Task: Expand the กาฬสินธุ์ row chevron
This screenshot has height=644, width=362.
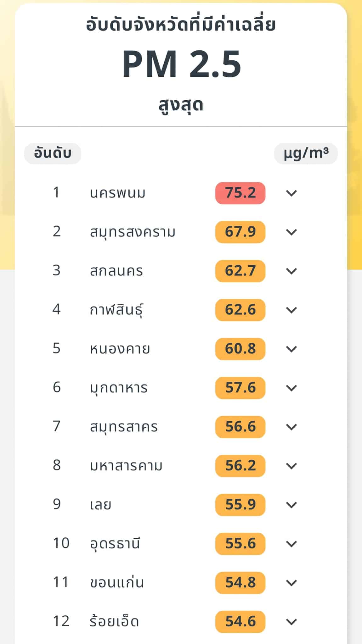Action: click(291, 310)
